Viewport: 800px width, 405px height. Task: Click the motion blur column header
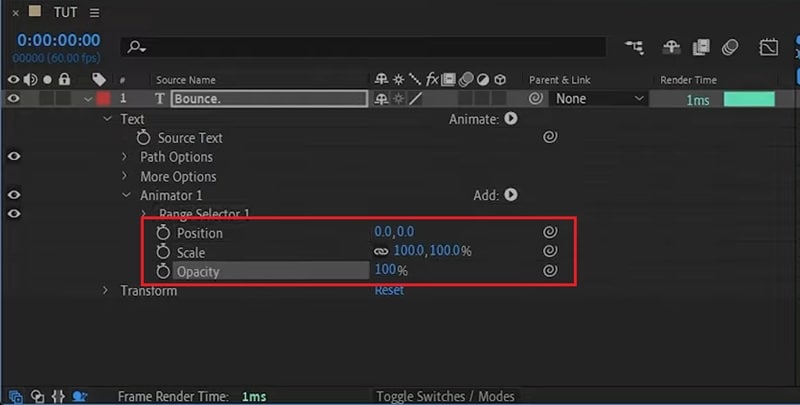[x=466, y=80]
